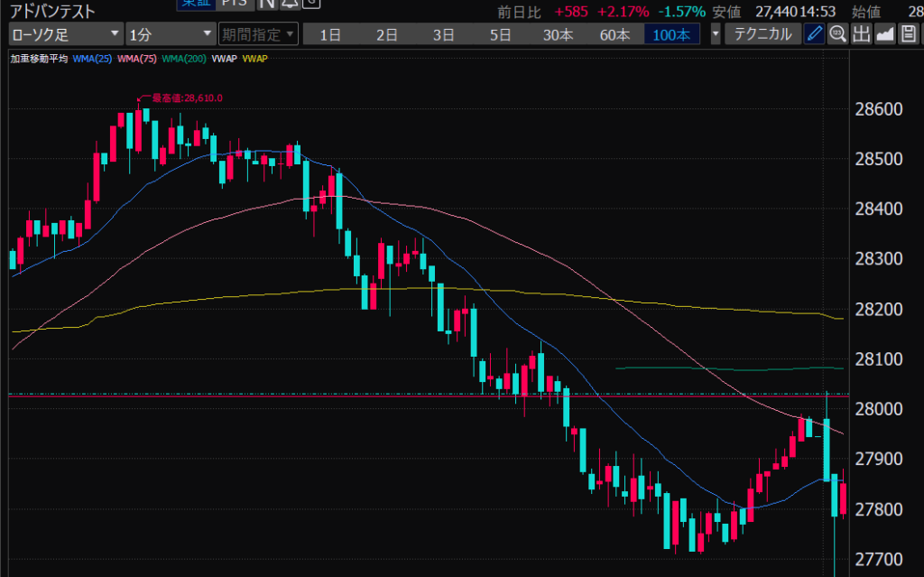Click the 出 volume display icon
This screenshot has height=577, width=924.
[861, 35]
